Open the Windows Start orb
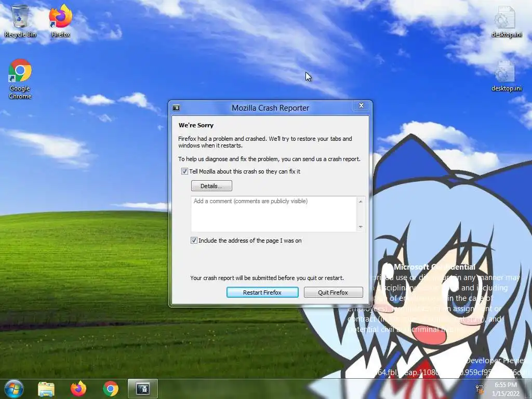 [x=14, y=389]
